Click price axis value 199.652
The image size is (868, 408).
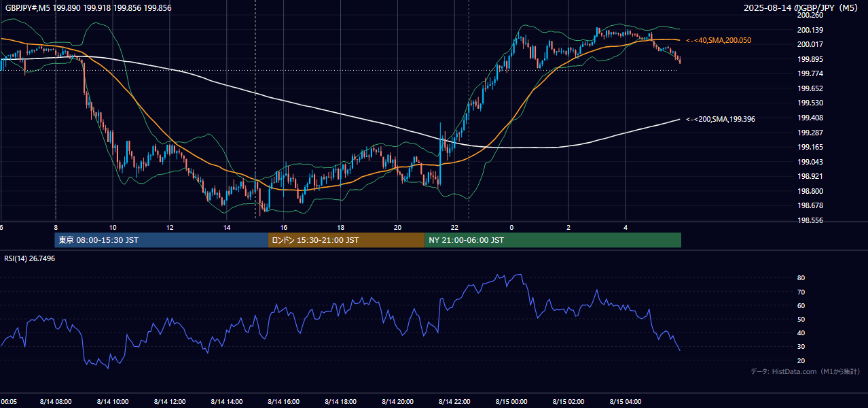click(810, 88)
